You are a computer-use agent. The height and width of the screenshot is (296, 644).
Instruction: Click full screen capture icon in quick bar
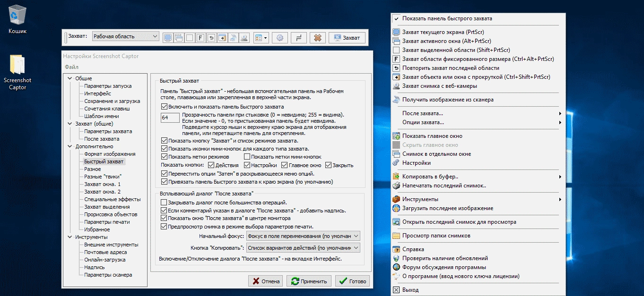click(167, 38)
